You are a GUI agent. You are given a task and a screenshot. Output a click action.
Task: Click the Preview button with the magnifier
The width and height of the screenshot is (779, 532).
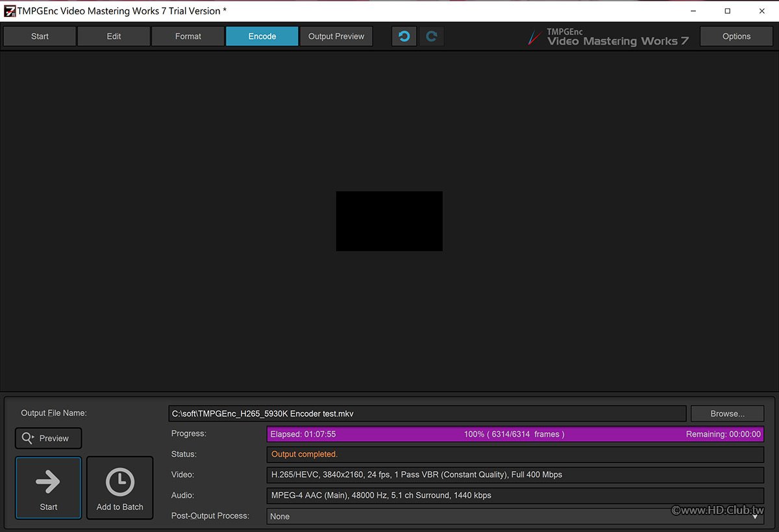(x=49, y=438)
